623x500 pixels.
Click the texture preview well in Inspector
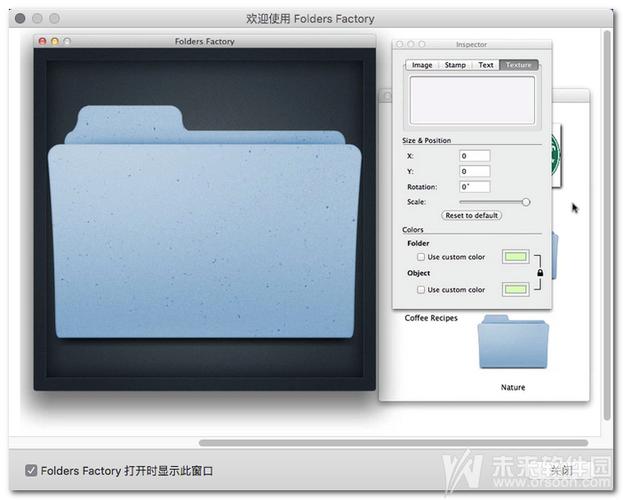pyautogui.click(x=472, y=100)
